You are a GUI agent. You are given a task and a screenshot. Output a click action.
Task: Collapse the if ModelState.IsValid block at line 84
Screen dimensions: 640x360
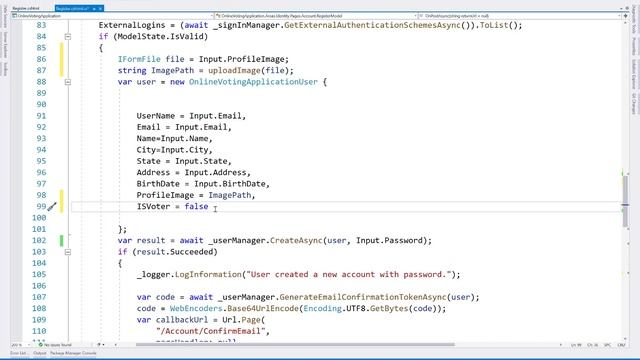[68, 37]
